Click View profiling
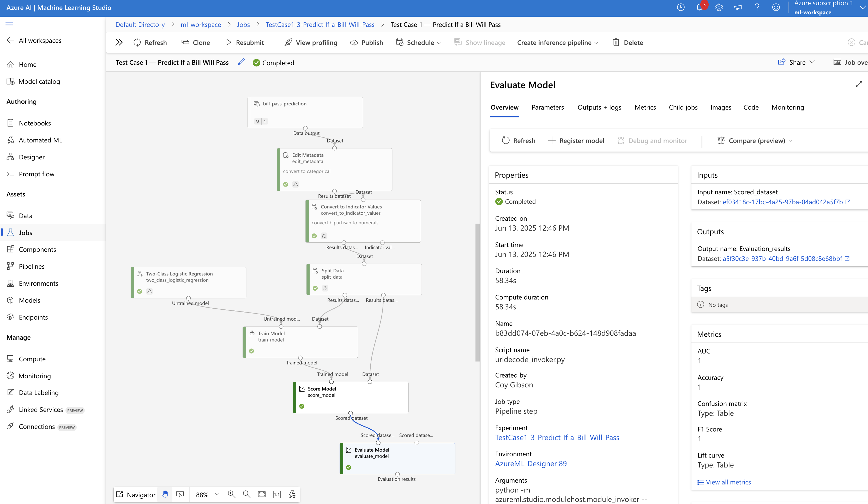 pyautogui.click(x=311, y=42)
